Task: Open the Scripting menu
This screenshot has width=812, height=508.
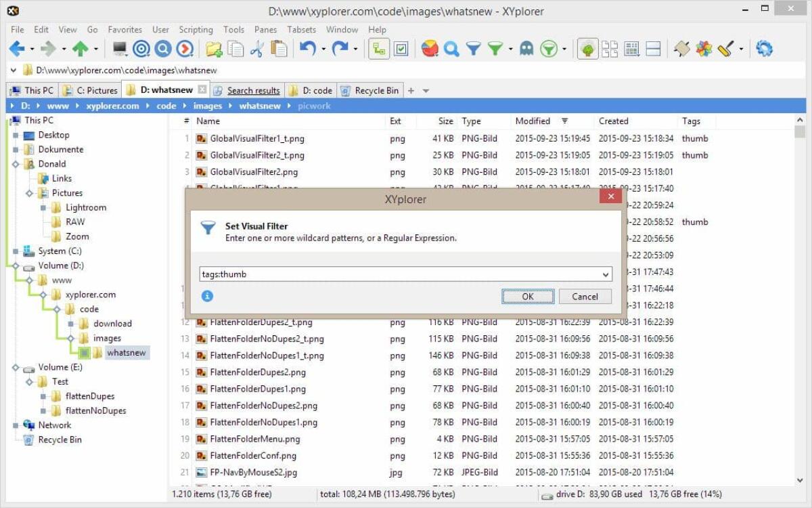Action: 196,30
